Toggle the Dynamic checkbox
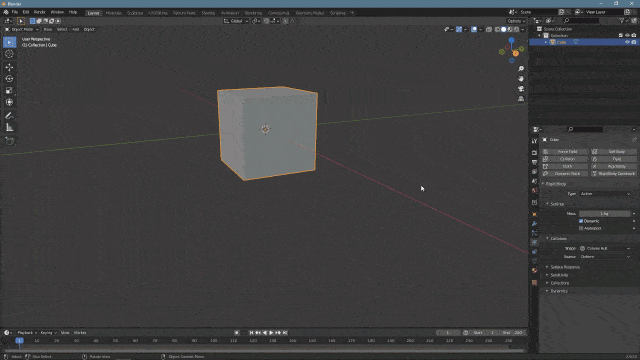The width and height of the screenshot is (640, 360). click(581, 221)
